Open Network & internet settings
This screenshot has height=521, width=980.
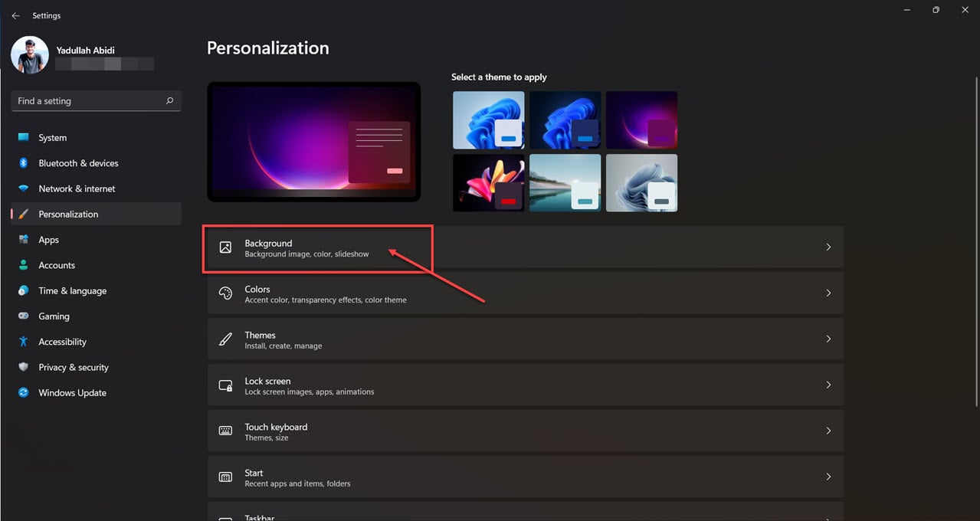pos(77,188)
